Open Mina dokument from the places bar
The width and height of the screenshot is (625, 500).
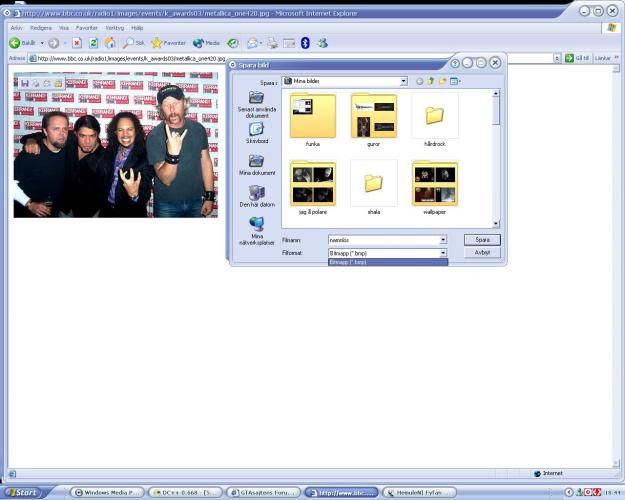point(256,161)
